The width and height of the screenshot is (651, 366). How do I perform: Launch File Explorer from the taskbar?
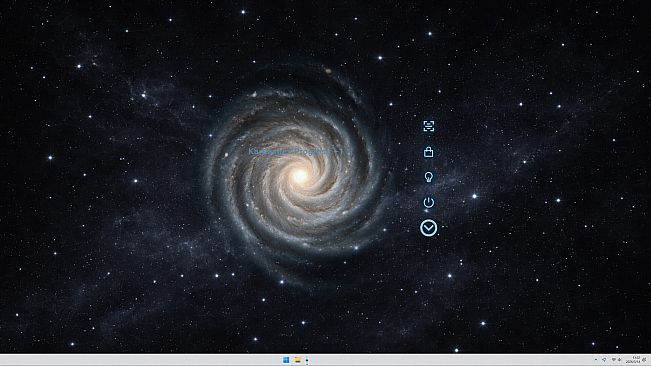point(297,360)
